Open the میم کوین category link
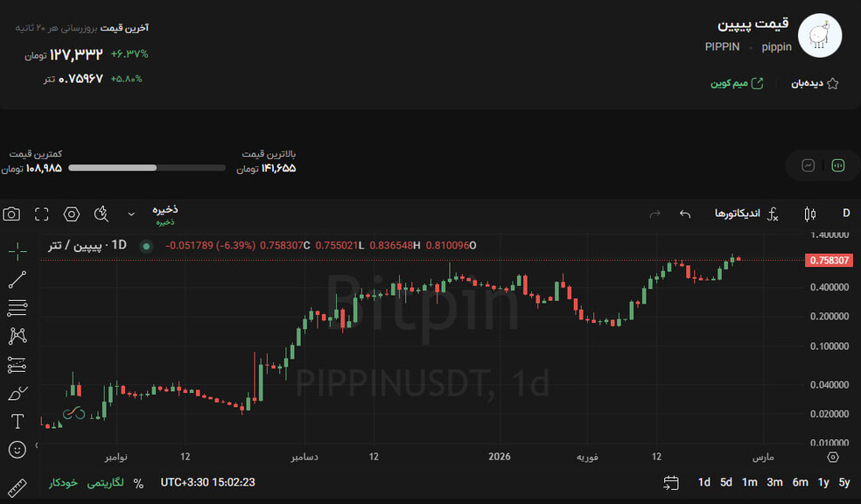 pyautogui.click(x=737, y=83)
